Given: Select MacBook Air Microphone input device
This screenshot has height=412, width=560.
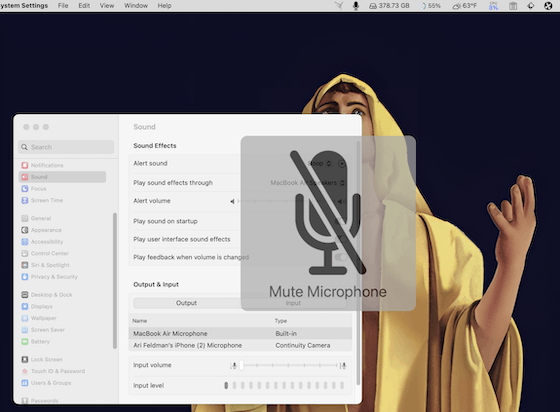Looking at the screenshot, I should (240, 333).
